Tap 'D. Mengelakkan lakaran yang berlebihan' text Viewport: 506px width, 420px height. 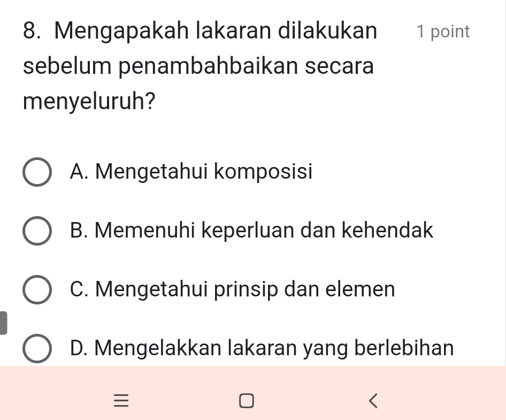coord(262,348)
